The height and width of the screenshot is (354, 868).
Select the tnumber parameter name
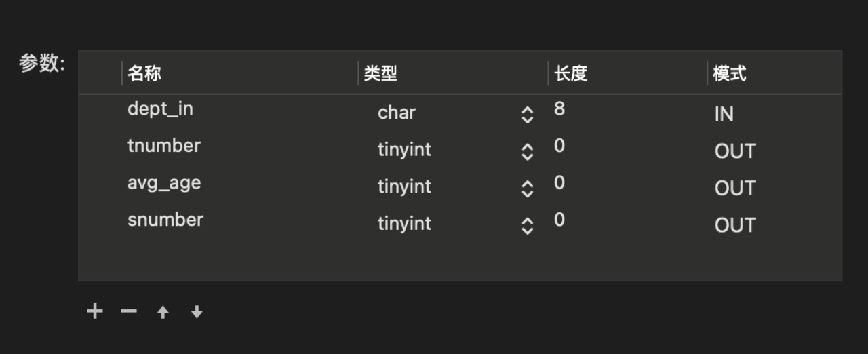click(x=164, y=145)
